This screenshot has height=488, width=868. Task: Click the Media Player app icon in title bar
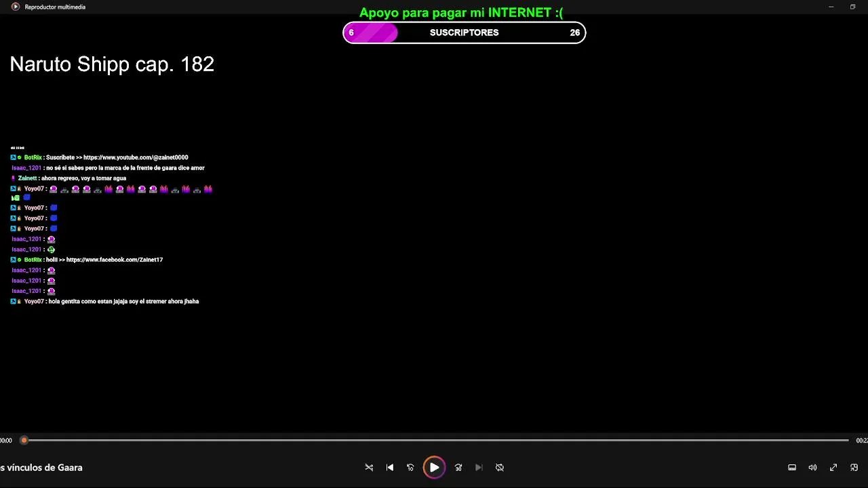[x=15, y=7]
